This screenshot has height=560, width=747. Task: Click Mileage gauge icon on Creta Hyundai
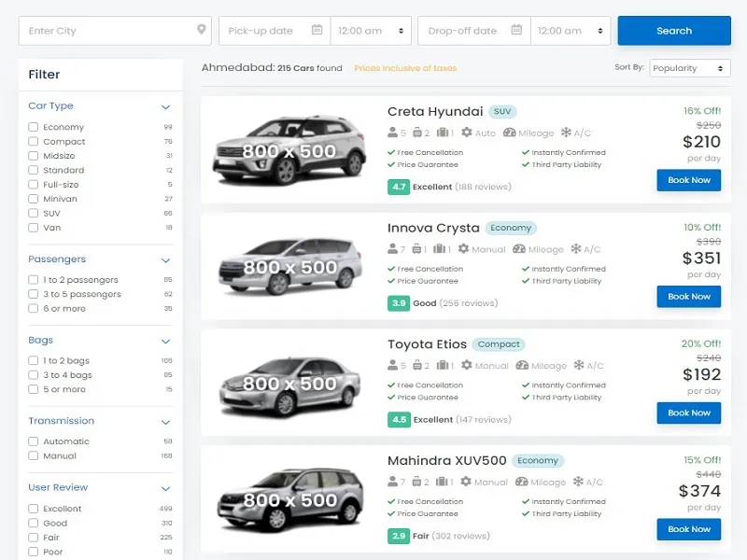[509, 132]
